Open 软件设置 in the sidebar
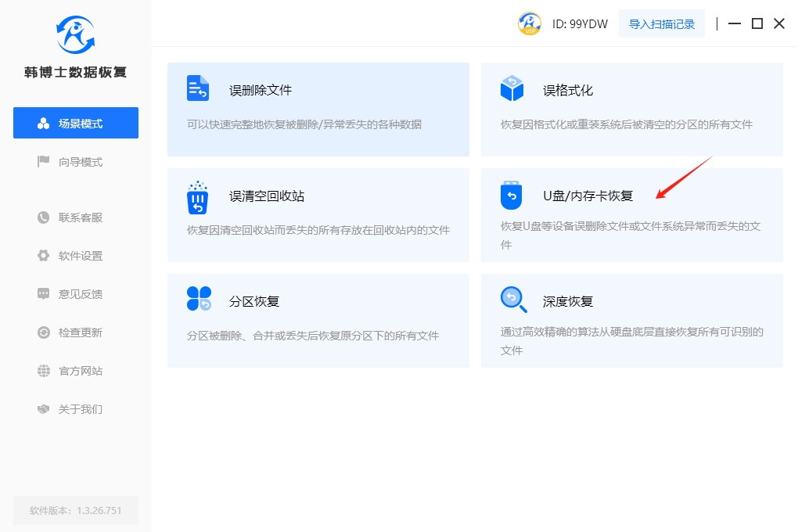798x532 pixels. 76,256
